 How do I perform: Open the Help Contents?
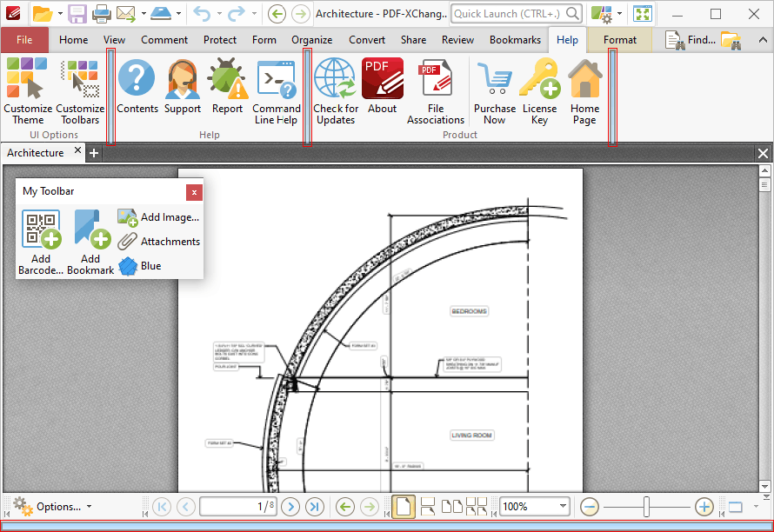point(137,86)
